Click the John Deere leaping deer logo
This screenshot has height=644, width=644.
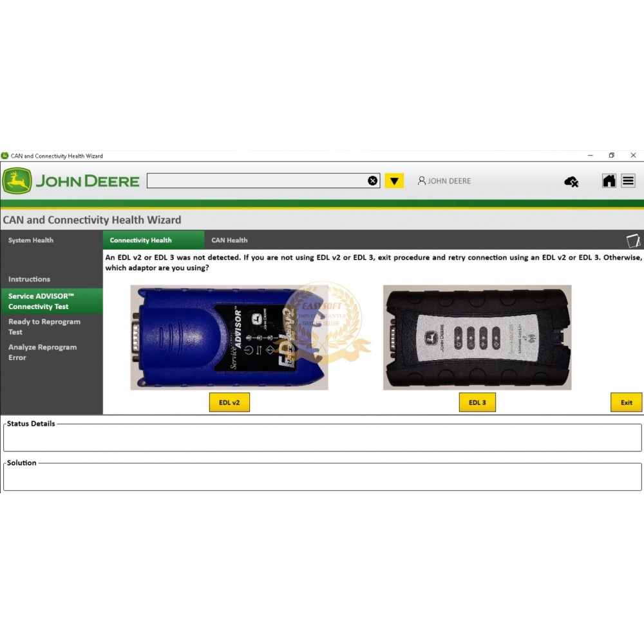(17, 181)
